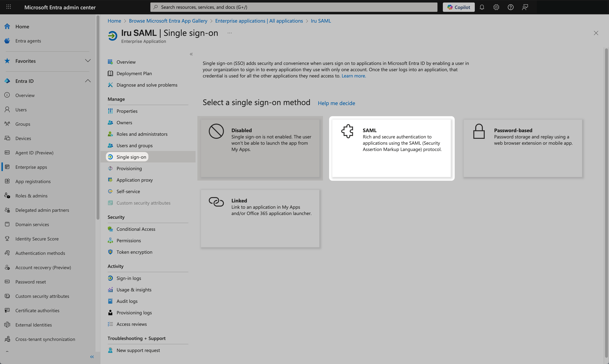Click the Learn more link
Viewport: 609px width, 364px height.
point(354,76)
